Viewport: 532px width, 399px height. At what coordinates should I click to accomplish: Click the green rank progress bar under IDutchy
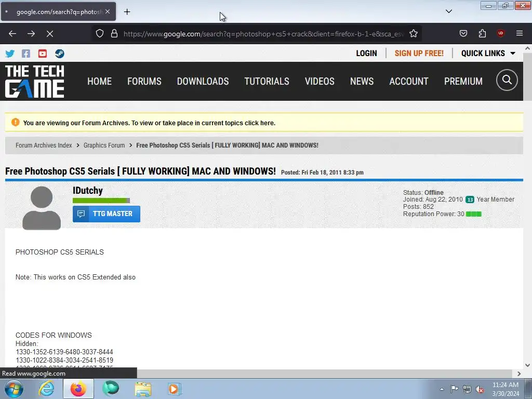point(101,201)
